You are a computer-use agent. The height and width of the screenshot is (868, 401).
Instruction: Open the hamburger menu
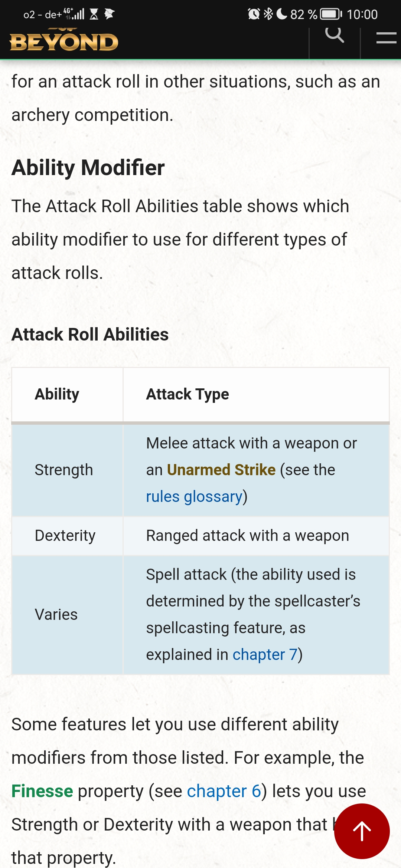(386, 37)
